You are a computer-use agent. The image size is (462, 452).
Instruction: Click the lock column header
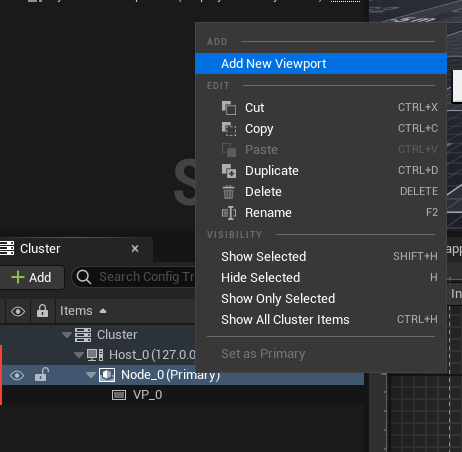(x=42, y=311)
